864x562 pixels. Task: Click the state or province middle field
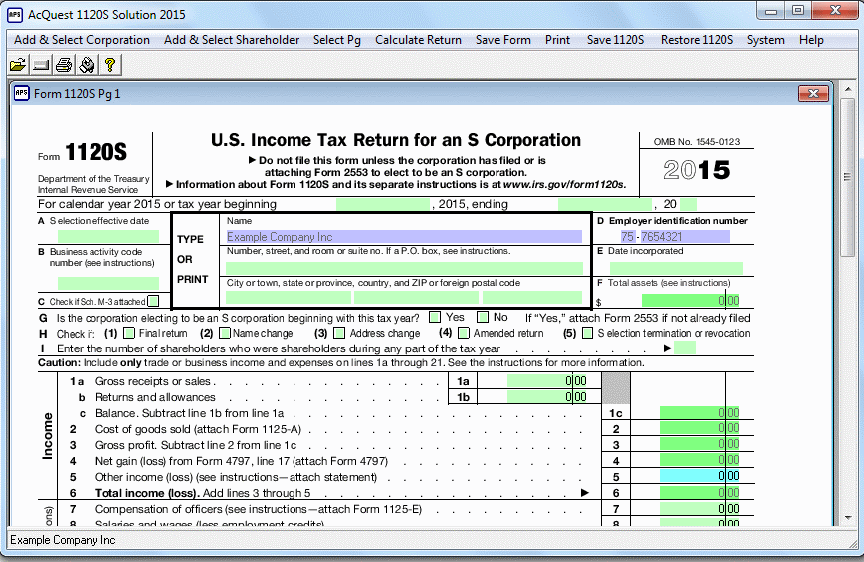(417, 298)
